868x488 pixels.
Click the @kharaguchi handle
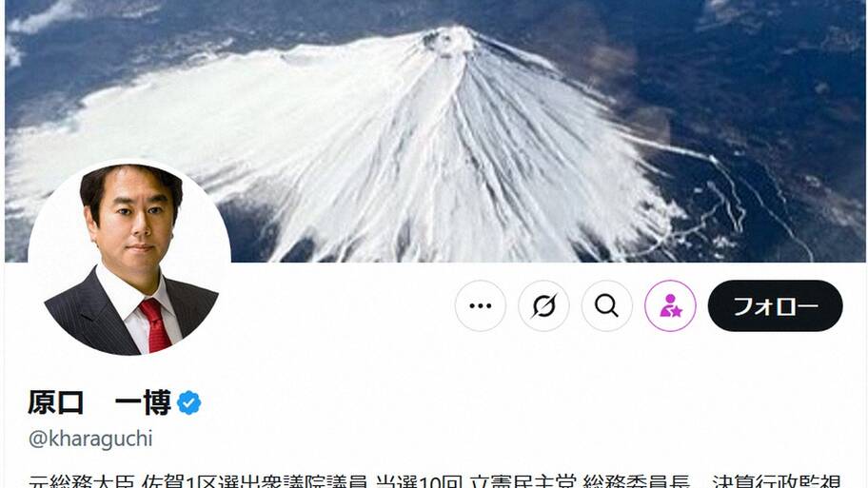90,439
